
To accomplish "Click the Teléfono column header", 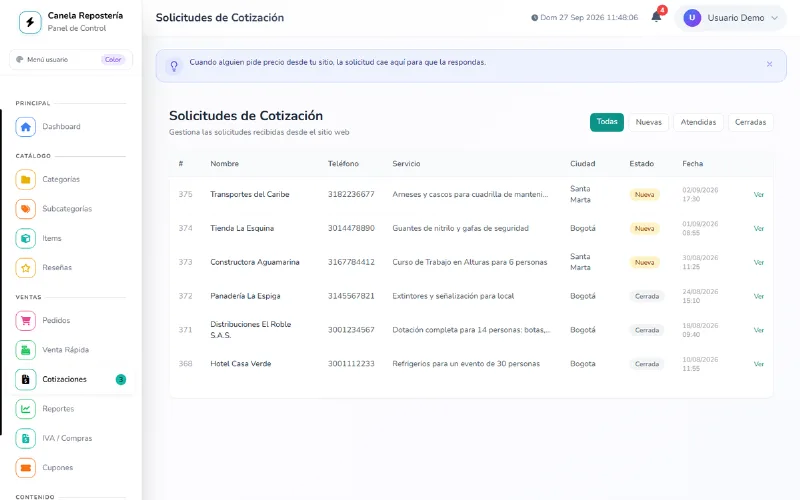I will [343, 164].
